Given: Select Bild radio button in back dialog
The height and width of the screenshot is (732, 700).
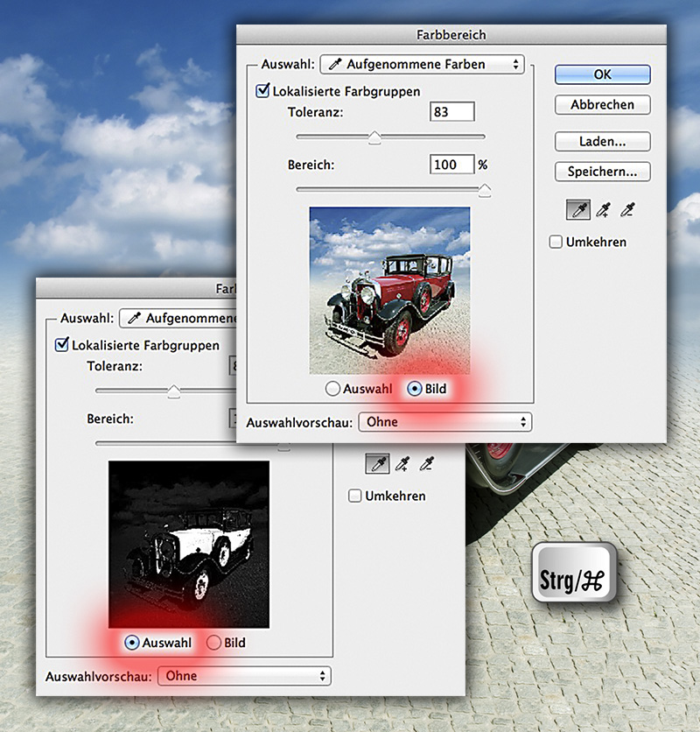Looking at the screenshot, I should coord(213,643).
